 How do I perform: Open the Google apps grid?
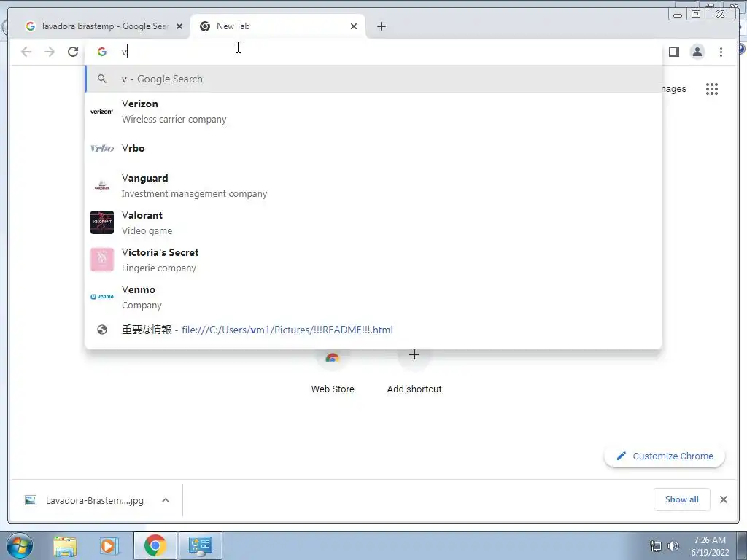712,88
